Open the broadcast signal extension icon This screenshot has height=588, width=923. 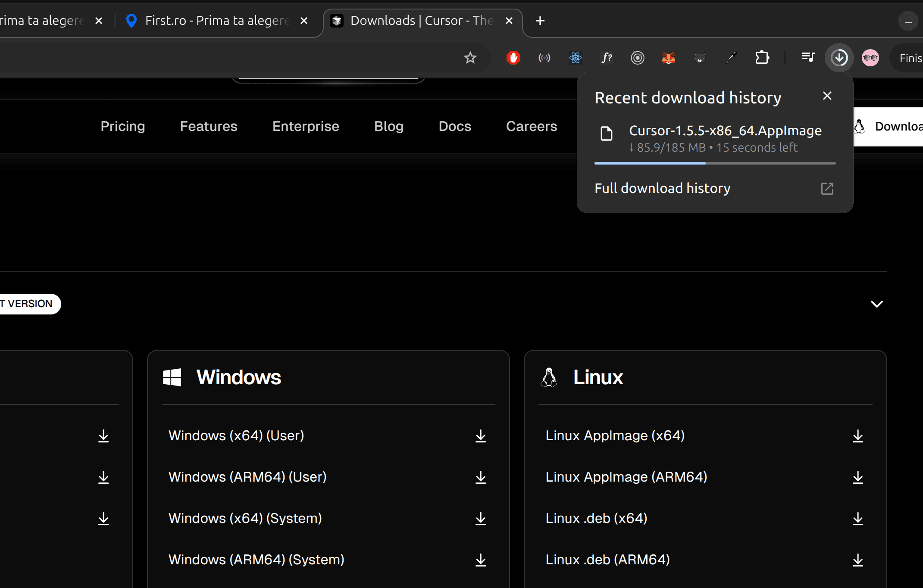pyautogui.click(x=544, y=58)
